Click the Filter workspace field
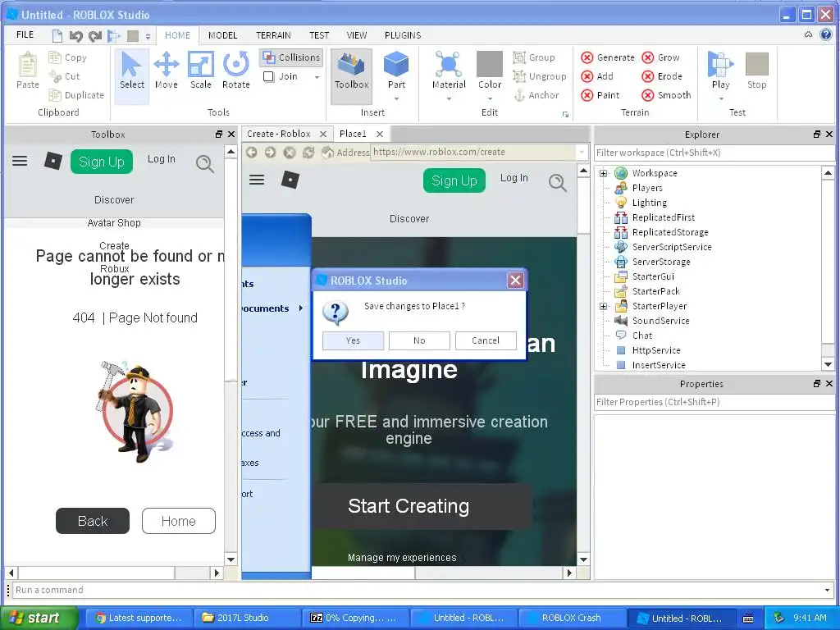 714,153
